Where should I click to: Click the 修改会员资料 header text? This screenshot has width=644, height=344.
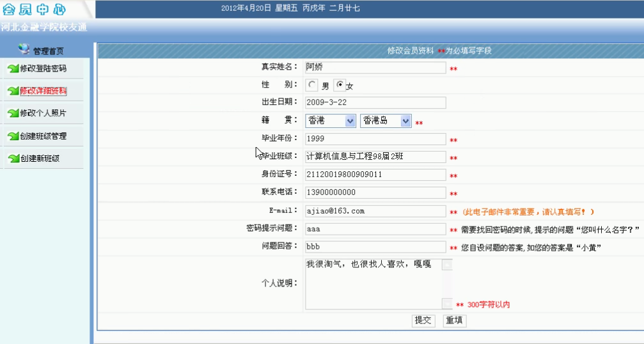coord(411,51)
